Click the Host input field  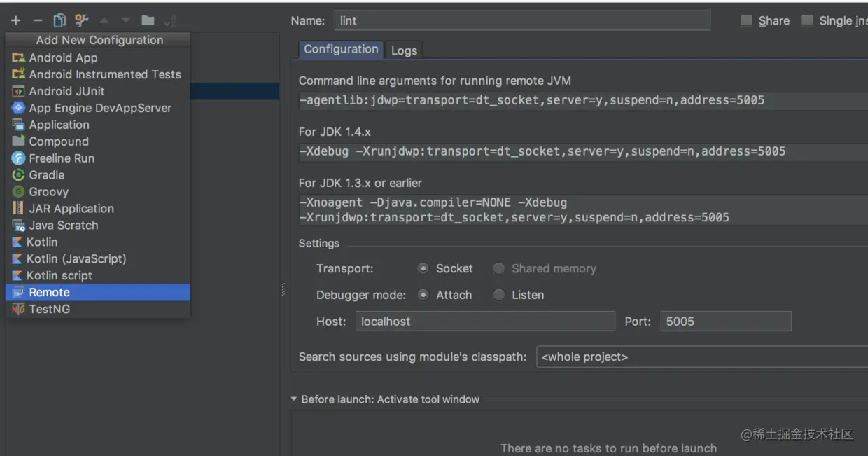click(x=485, y=322)
